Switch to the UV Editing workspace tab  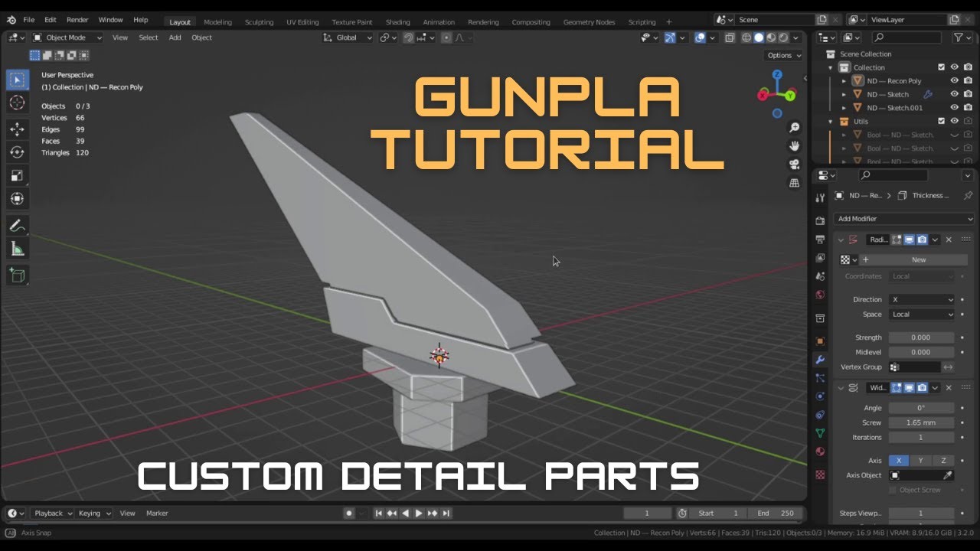point(302,22)
